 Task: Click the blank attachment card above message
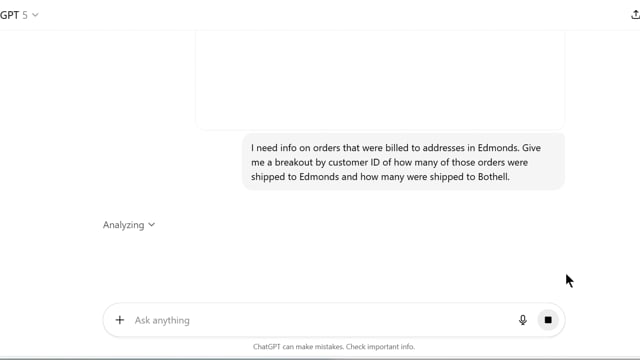point(380,80)
